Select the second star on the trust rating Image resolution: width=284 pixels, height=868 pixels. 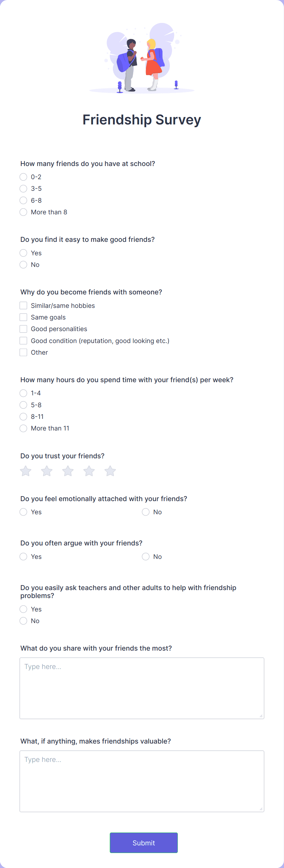click(x=46, y=471)
